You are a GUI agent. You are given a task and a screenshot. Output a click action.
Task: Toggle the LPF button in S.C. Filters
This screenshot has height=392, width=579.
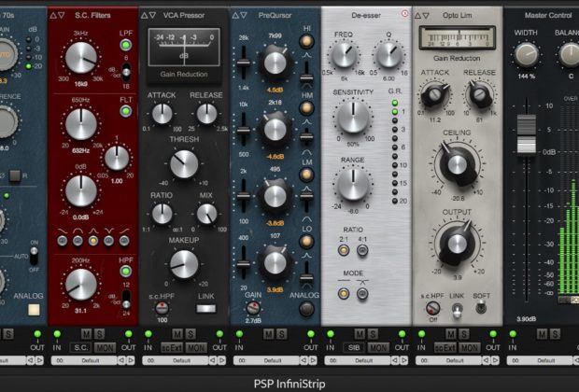click(x=125, y=43)
